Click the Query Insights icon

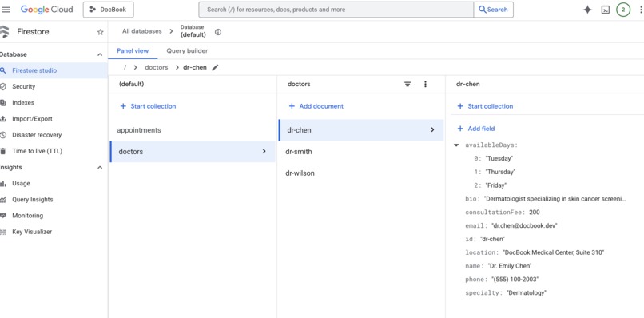(x=3, y=199)
